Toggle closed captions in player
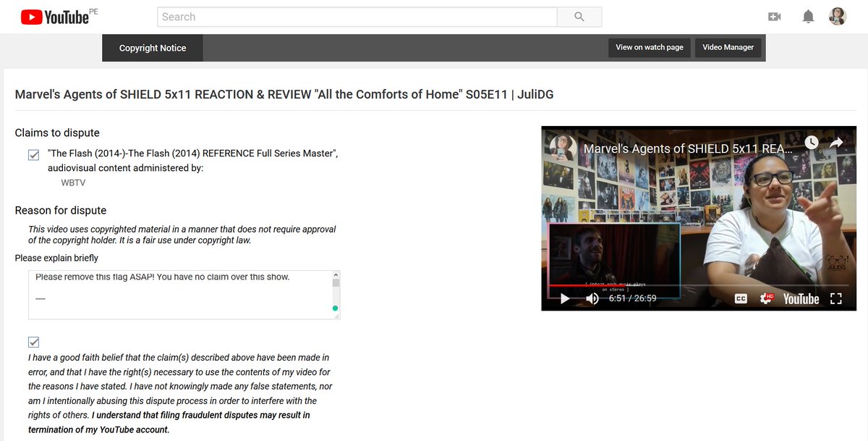This screenshot has width=868, height=441. tap(741, 298)
